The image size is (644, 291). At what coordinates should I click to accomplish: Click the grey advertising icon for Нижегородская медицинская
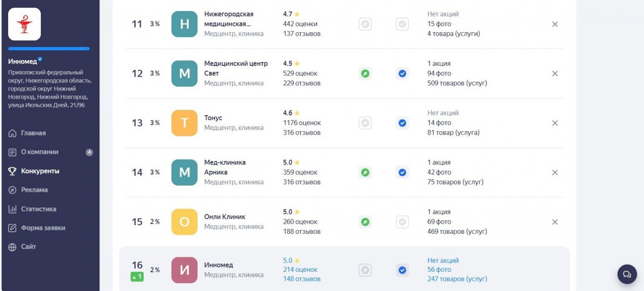pyautogui.click(x=365, y=24)
